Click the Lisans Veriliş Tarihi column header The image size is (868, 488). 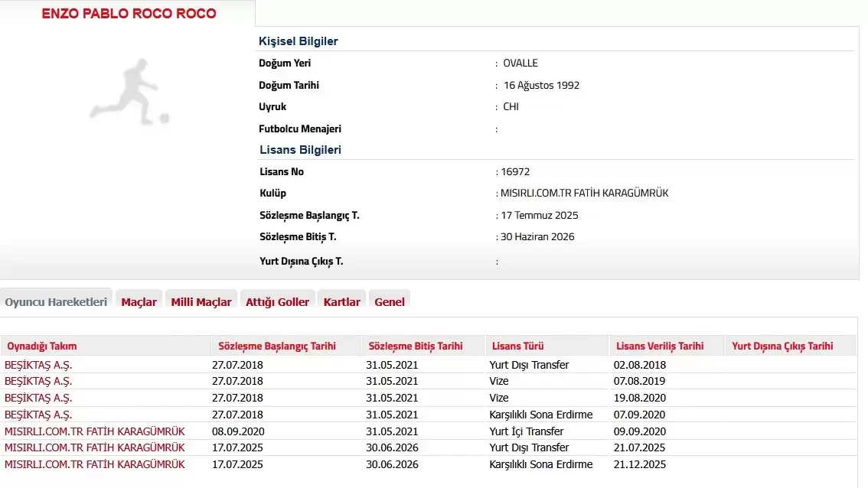[x=658, y=346]
